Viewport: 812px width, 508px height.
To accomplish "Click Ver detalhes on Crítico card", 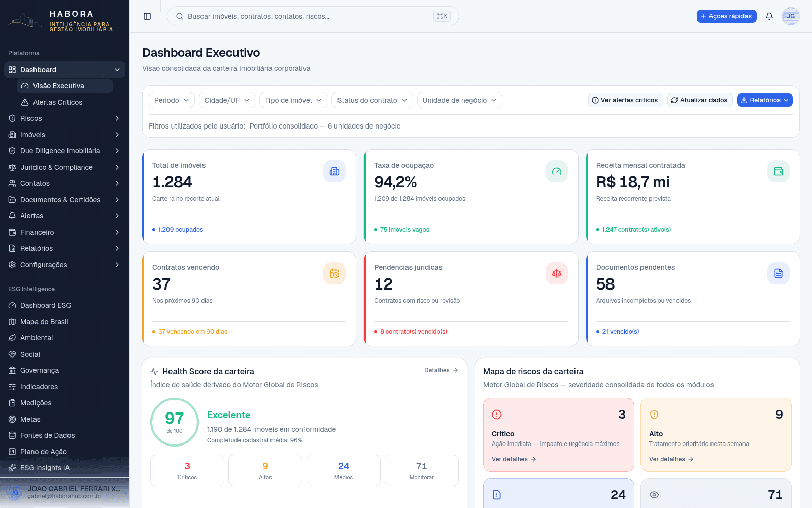I will click(x=514, y=459).
